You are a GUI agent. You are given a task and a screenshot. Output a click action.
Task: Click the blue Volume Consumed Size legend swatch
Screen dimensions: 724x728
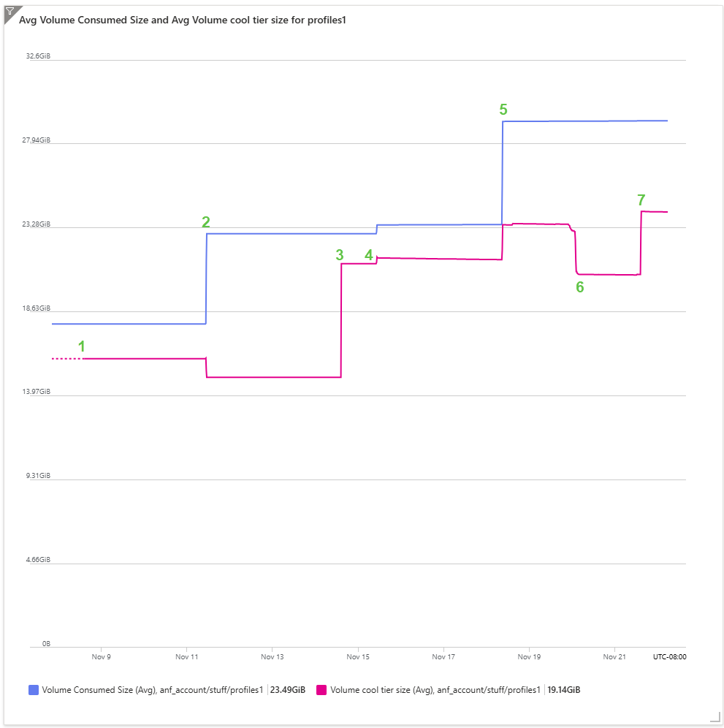click(33, 689)
